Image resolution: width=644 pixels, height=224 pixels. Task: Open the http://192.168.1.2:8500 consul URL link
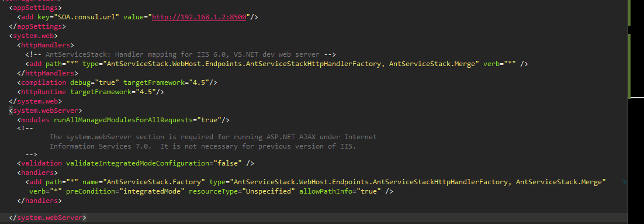(x=199, y=18)
